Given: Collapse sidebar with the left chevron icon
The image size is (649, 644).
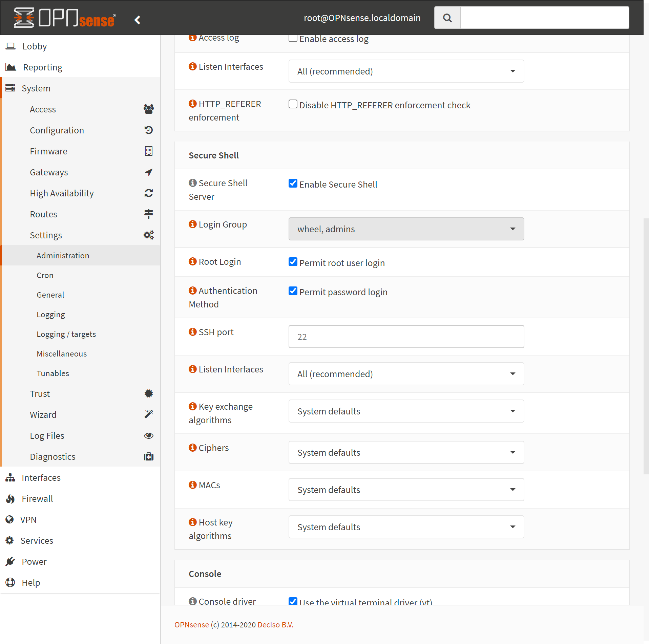Looking at the screenshot, I should tap(137, 20).
